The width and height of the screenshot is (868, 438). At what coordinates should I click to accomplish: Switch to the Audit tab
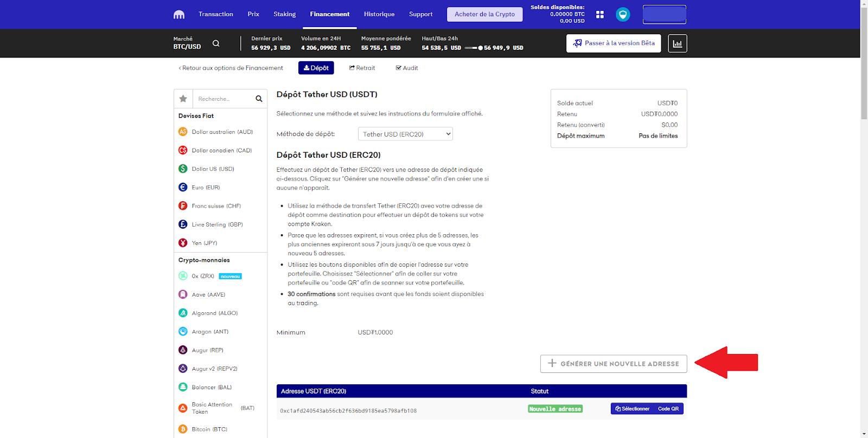click(x=407, y=68)
